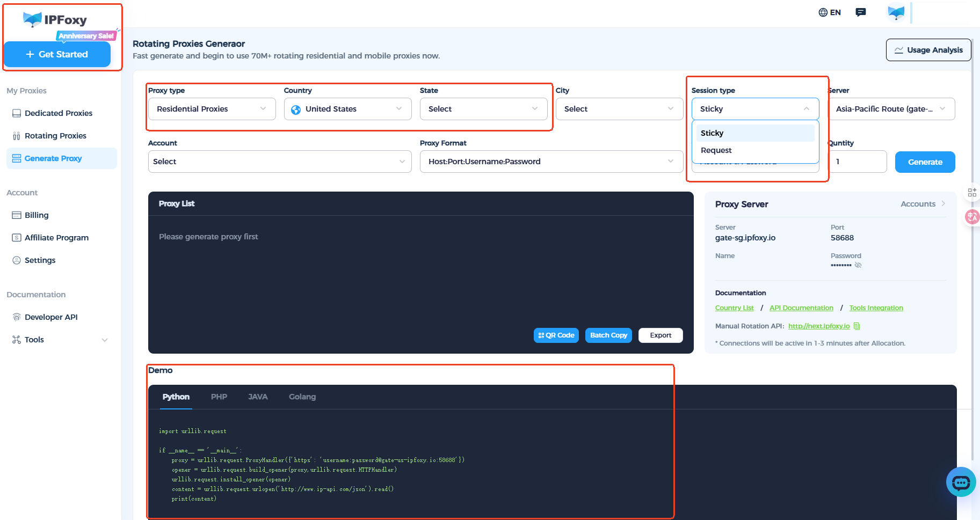Screen dimensions: 980x520
Task: Open the Server route dropdown
Action: click(891, 109)
